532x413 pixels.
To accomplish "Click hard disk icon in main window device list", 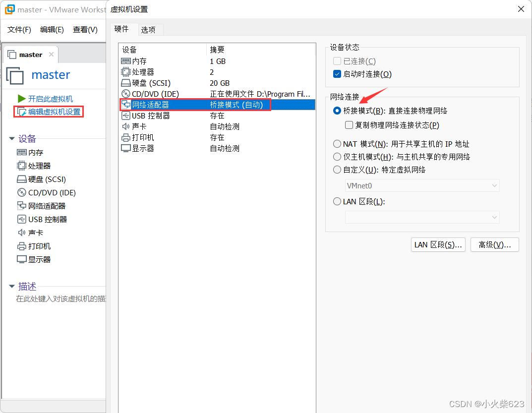I will tap(22, 179).
